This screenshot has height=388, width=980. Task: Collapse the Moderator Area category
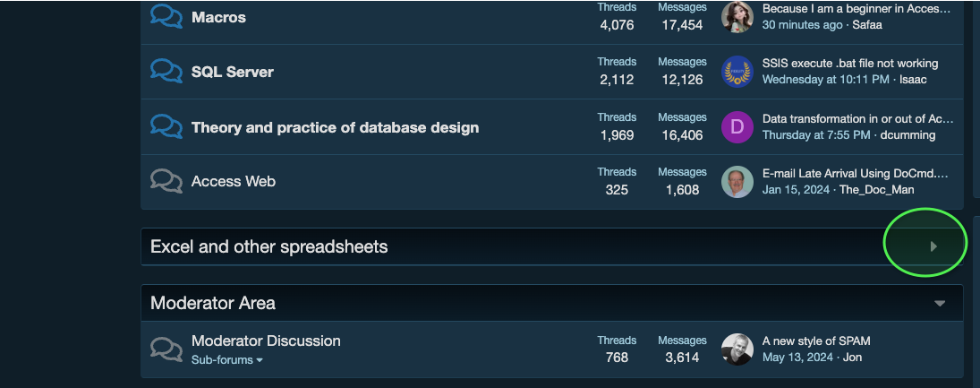[940, 304]
